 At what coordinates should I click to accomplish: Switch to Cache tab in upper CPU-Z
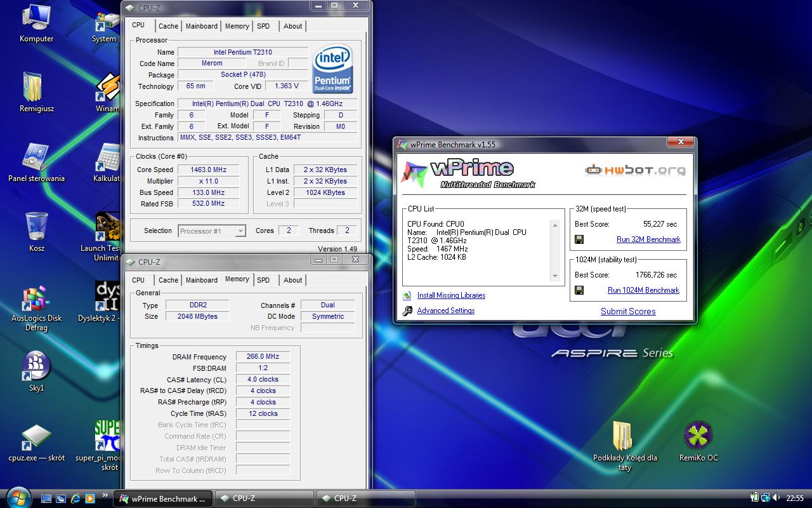[x=168, y=26]
